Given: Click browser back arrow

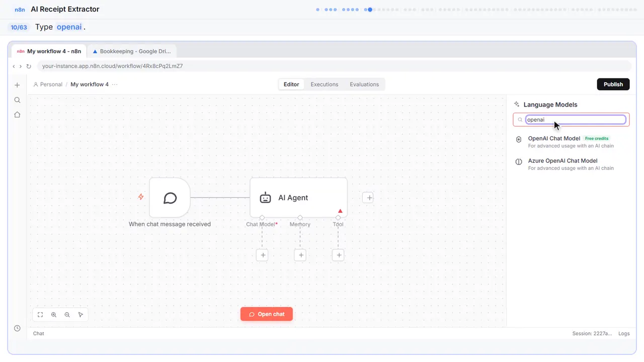Looking at the screenshot, I should coord(14,66).
